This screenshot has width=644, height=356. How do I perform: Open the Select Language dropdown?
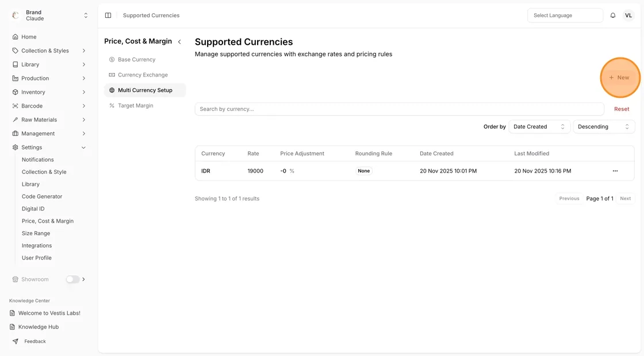565,15
